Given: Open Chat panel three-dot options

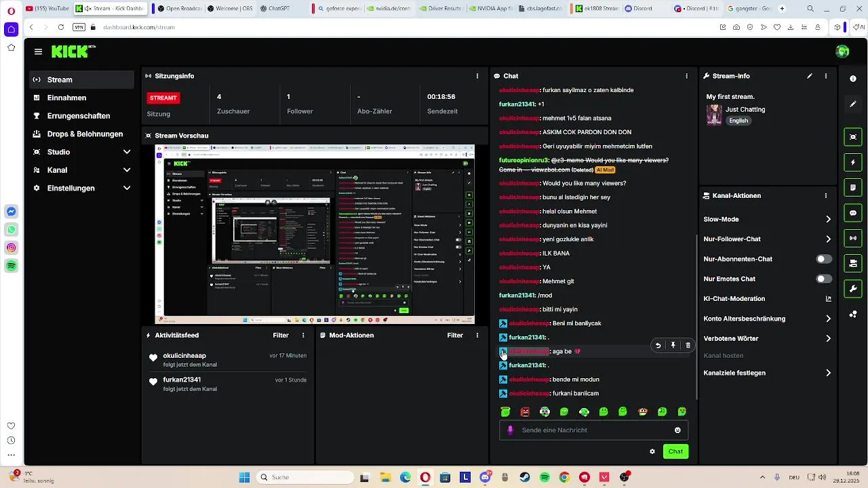Looking at the screenshot, I should coord(686,76).
